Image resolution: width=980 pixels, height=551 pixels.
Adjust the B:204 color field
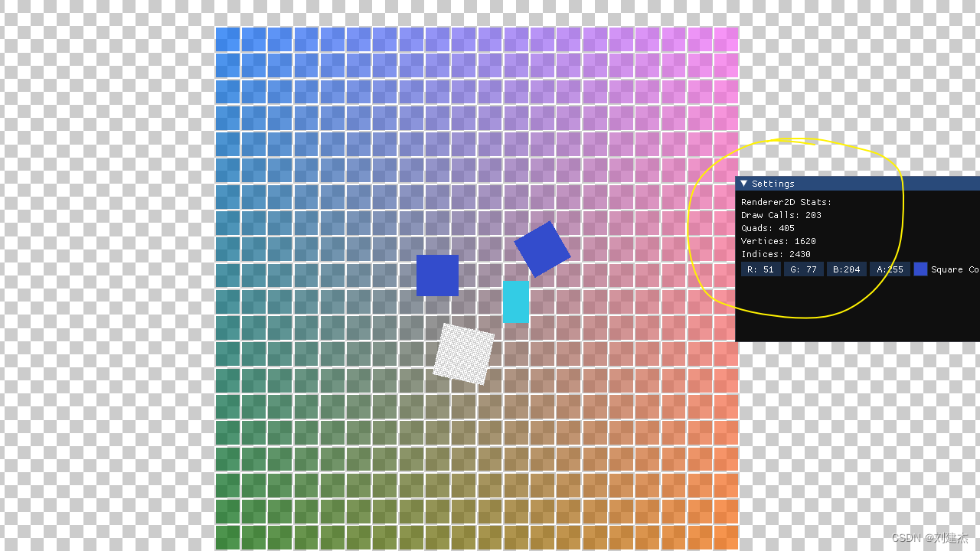coord(847,269)
